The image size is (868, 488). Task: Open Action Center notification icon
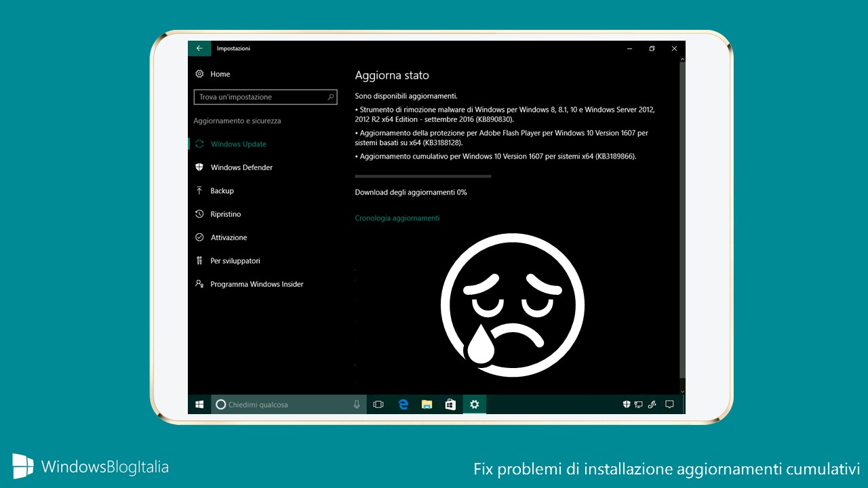(669, 405)
